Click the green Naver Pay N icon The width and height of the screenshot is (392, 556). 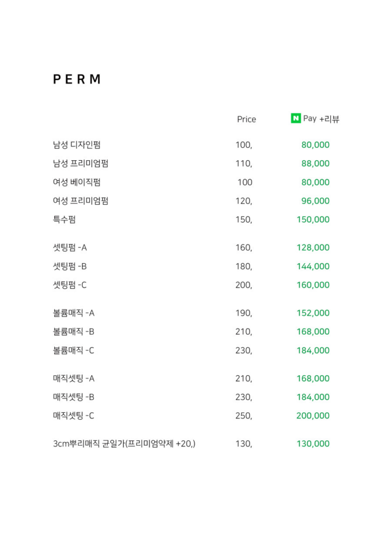tap(295, 118)
